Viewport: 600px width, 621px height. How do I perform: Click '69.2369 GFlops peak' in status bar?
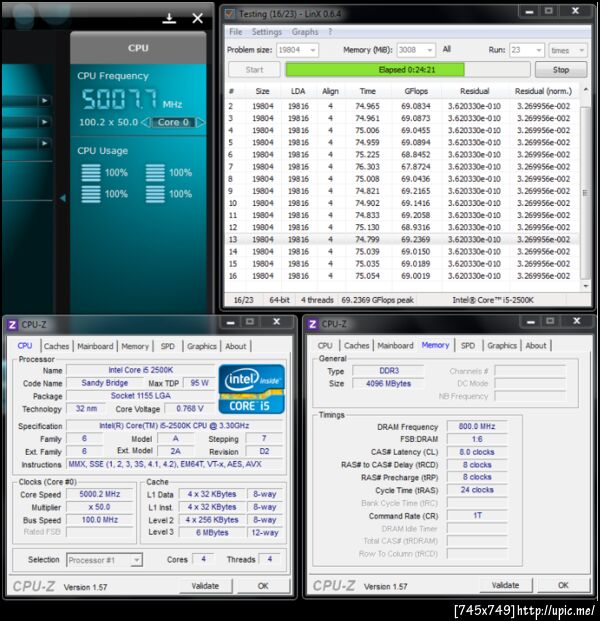(x=377, y=300)
